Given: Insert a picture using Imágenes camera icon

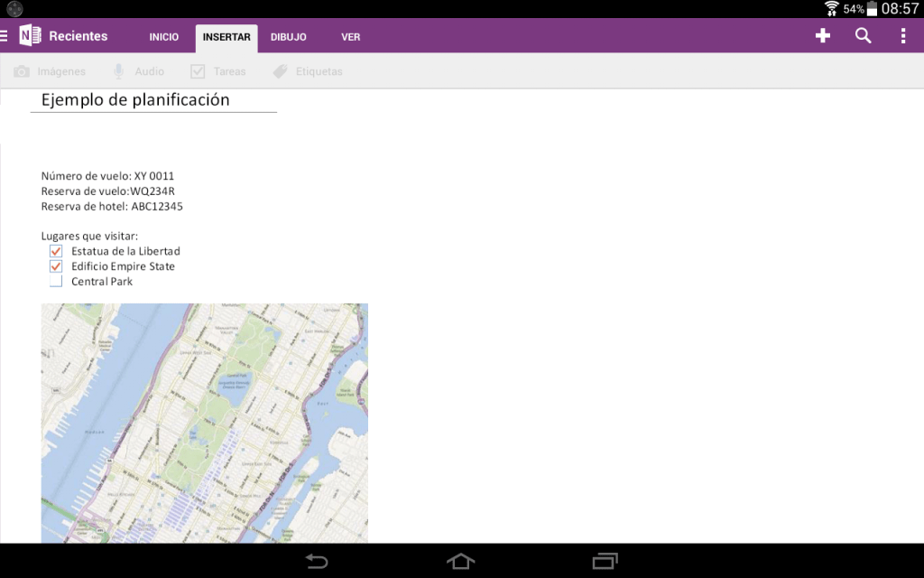Looking at the screenshot, I should click(23, 71).
